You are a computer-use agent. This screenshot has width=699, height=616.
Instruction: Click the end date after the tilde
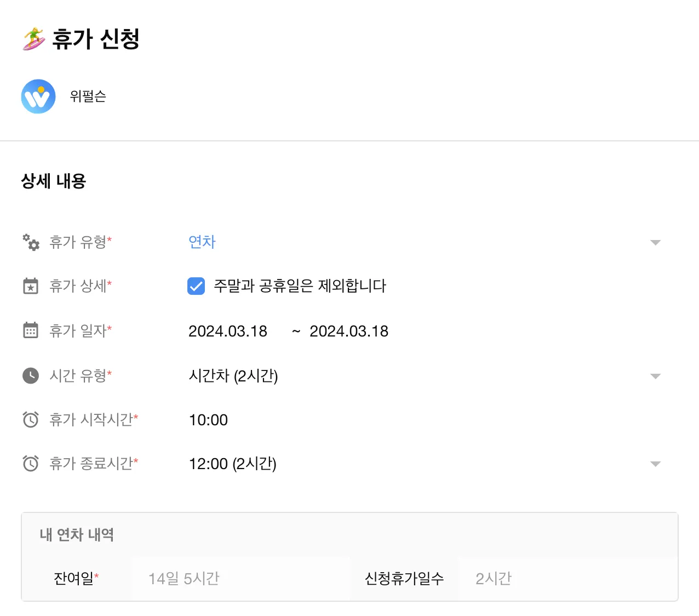click(x=349, y=331)
